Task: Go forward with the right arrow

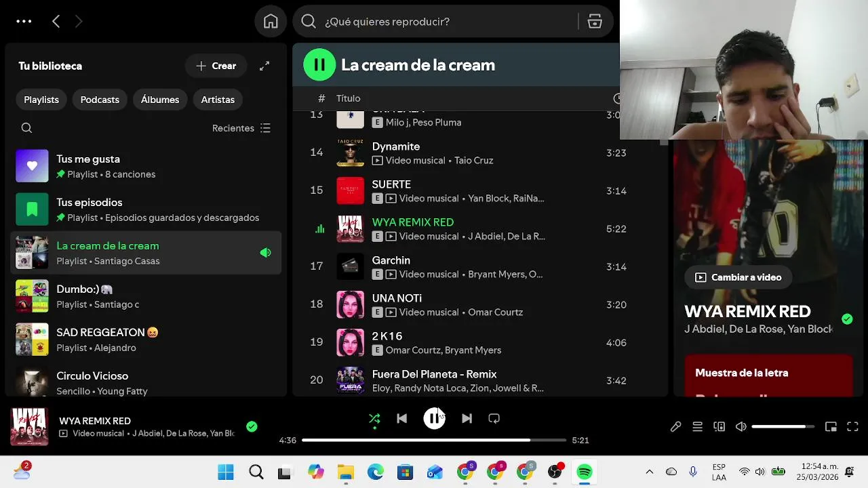Action: click(x=79, y=22)
